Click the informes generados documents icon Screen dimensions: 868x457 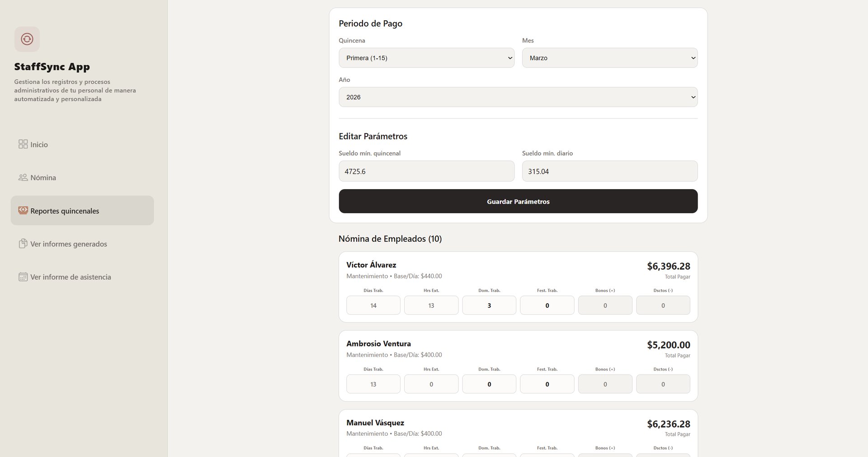coord(23,244)
